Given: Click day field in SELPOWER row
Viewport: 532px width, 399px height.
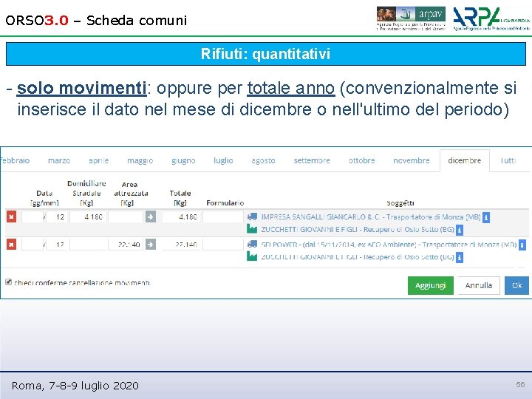Looking at the screenshot, I should (33, 245).
